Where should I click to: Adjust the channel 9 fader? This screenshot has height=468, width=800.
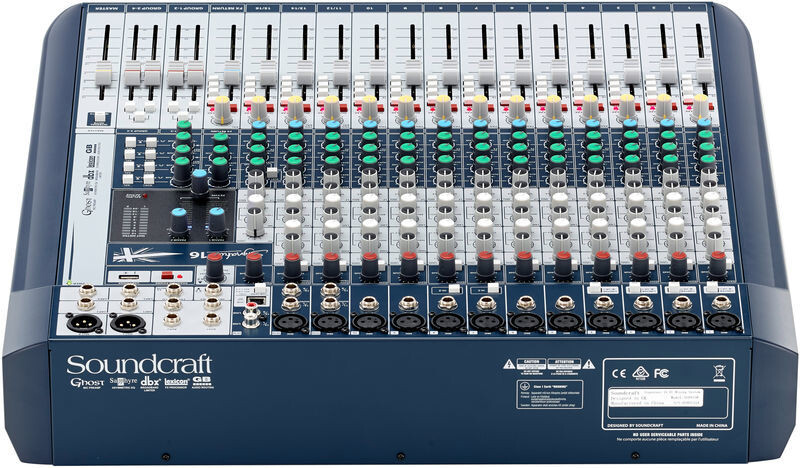click(x=414, y=73)
